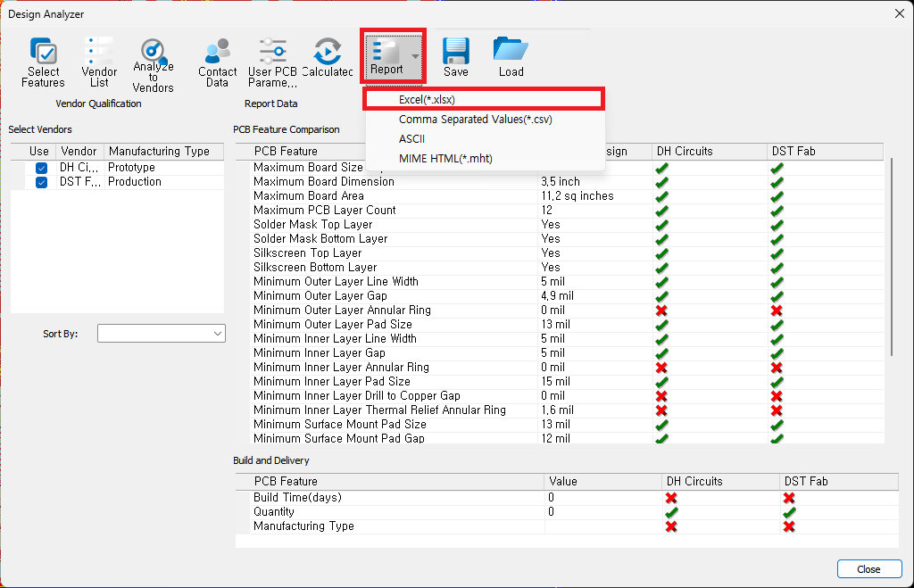
Task: Expand the Sort By combo box
Action: click(162, 334)
